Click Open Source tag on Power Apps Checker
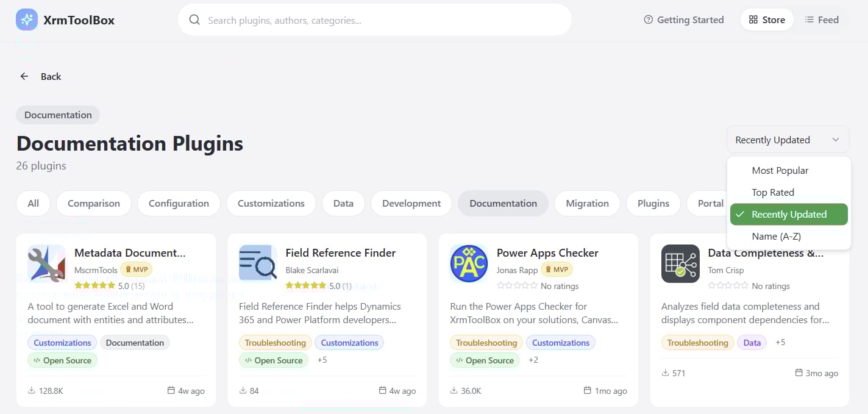 point(485,360)
